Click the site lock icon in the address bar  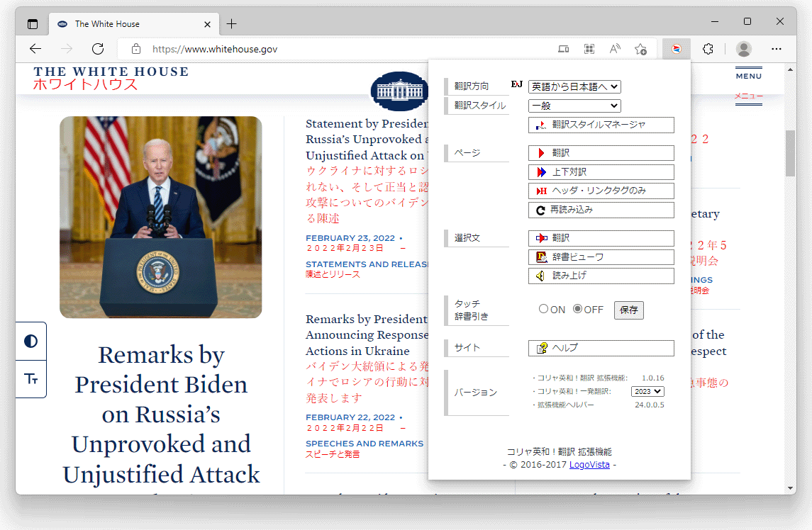tap(136, 49)
